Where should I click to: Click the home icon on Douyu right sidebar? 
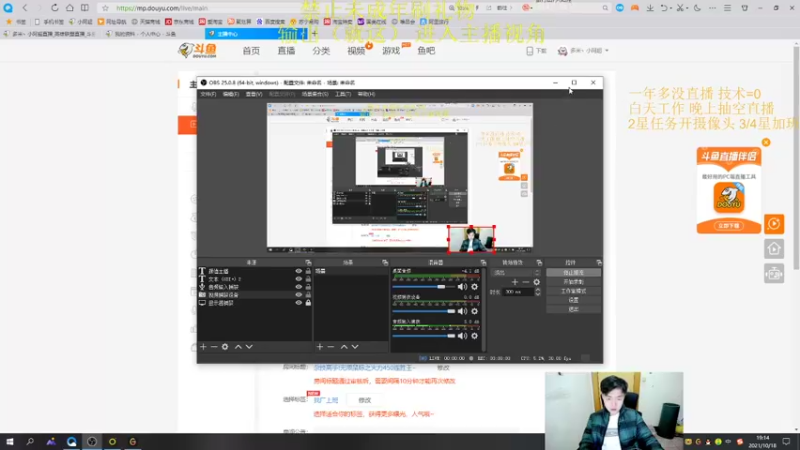pyautogui.click(x=774, y=248)
